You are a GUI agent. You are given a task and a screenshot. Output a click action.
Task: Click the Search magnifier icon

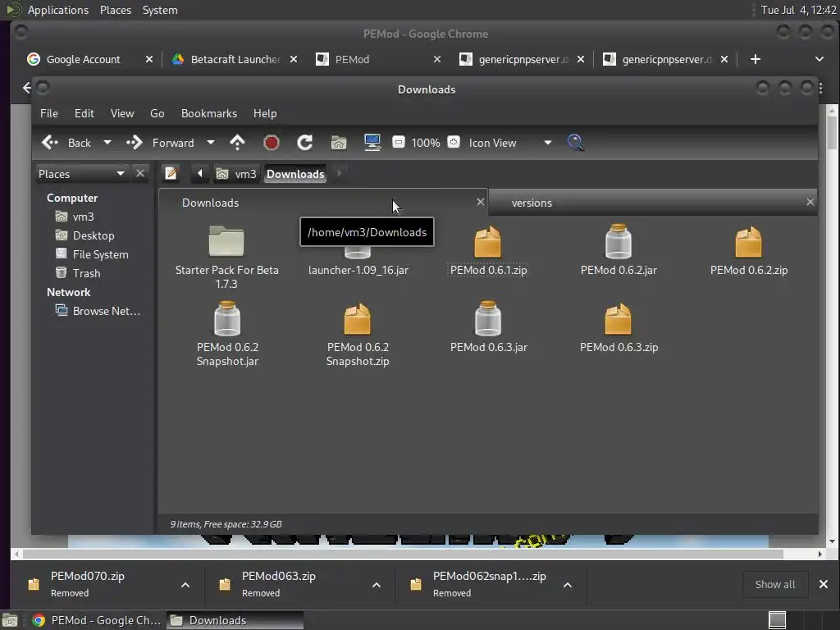[575, 143]
